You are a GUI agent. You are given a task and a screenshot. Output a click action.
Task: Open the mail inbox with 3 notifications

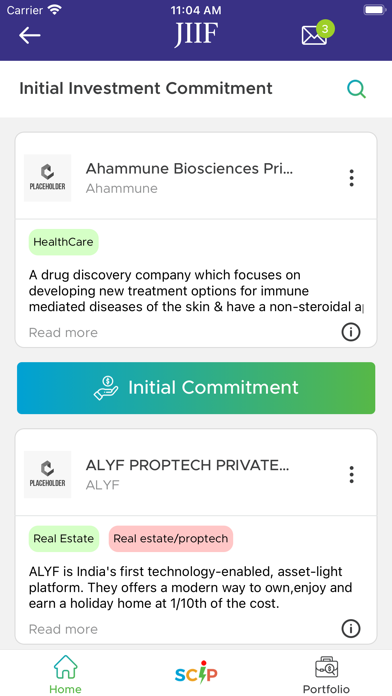coord(317,33)
